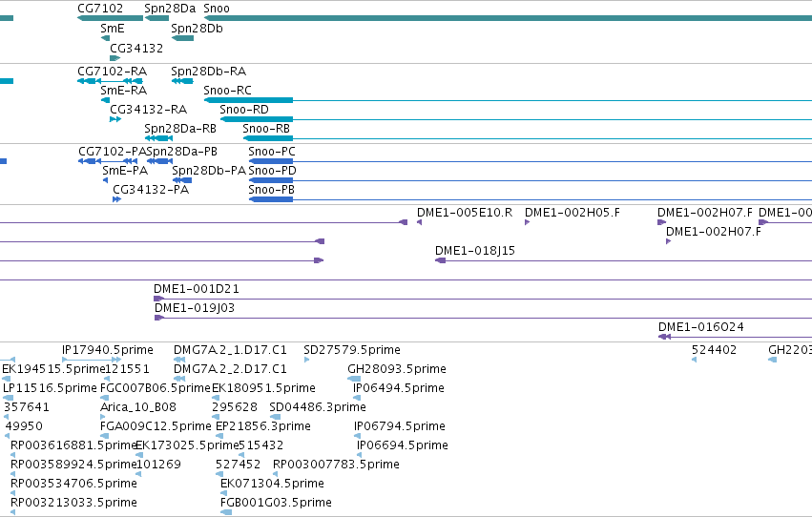Click the CG34132-RA transcript label
This screenshot has height=517, width=812.
click(148, 110)
